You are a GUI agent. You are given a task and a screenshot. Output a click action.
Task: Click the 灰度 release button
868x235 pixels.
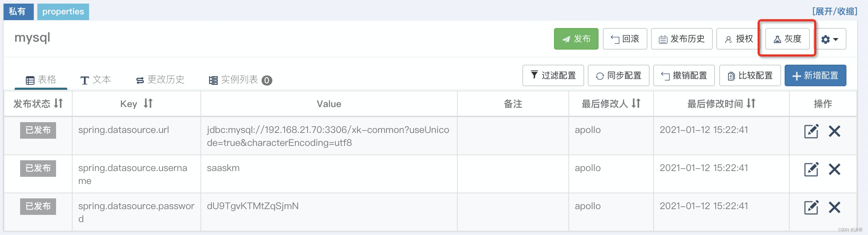click(x=787, y=39)
